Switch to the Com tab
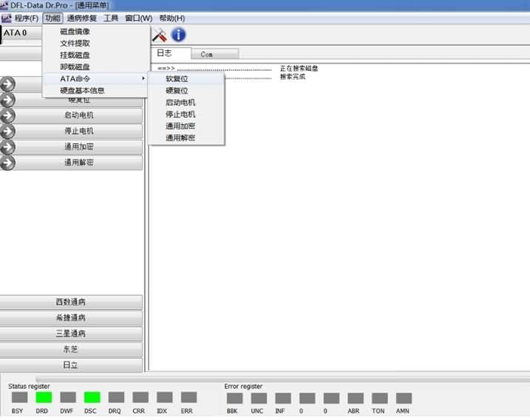The width and height of the screenshot is (530, 420). click(x=207, y=54)
